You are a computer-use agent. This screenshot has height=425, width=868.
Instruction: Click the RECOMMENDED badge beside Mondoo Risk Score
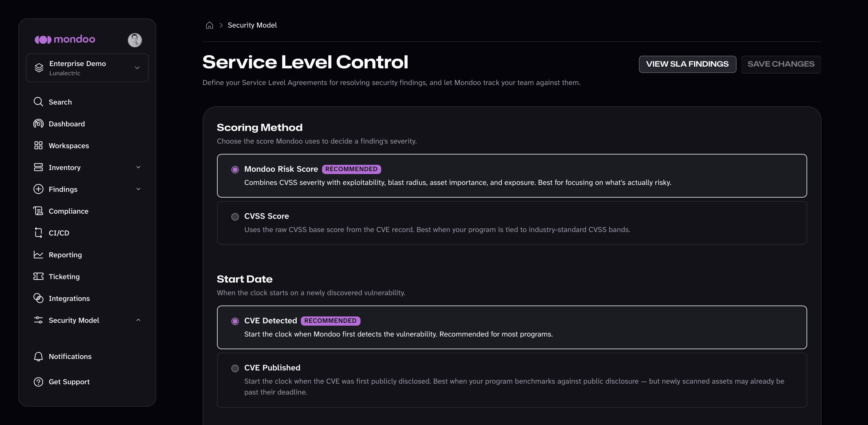click(x=351, y=169)
